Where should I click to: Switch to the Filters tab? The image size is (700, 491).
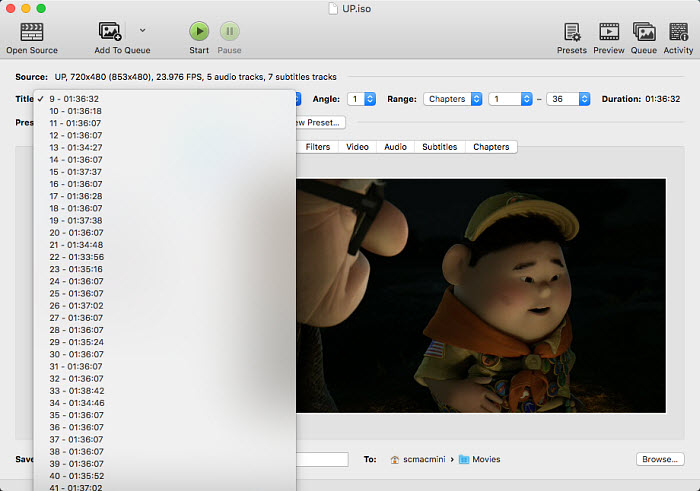(318, 147)
